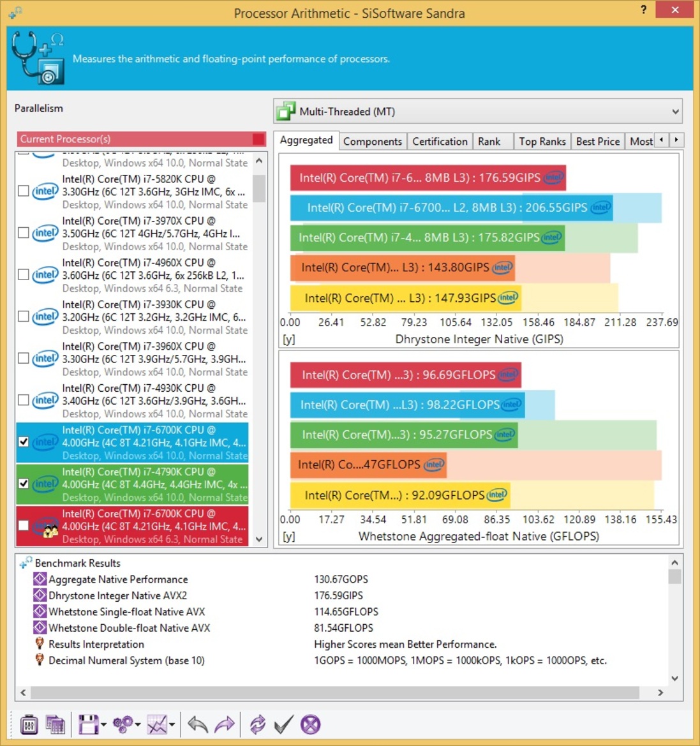Image resolution: width=700 pixels, height=746 pixels.
Task: Click the red color square beside Current Processor(s)
Action: pyautogui.click(x=258, y=139)
